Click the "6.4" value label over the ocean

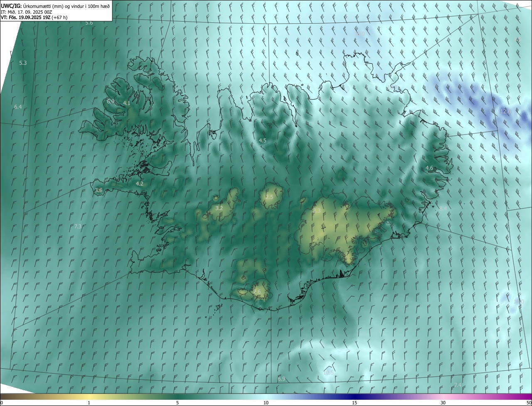(x=18, y=107)
